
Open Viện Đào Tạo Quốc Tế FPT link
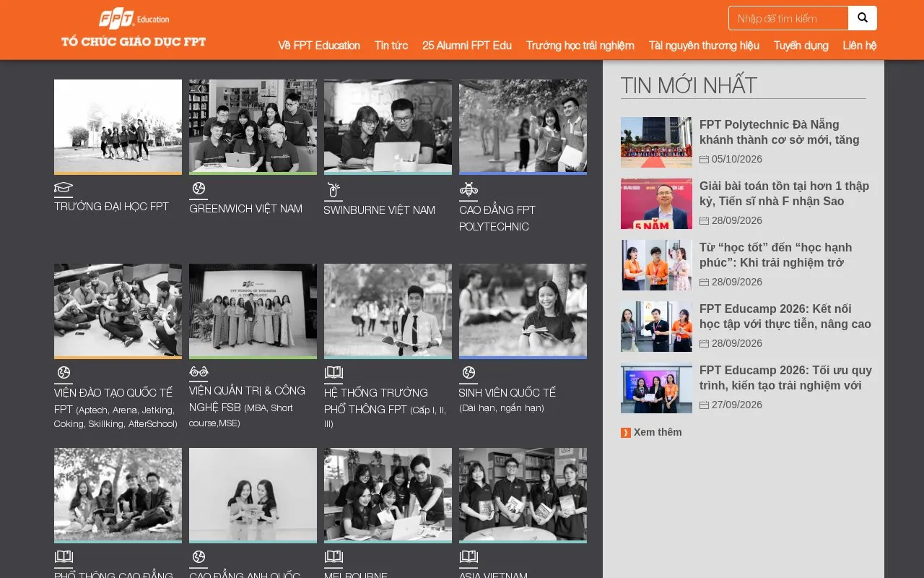pos(115,408)
